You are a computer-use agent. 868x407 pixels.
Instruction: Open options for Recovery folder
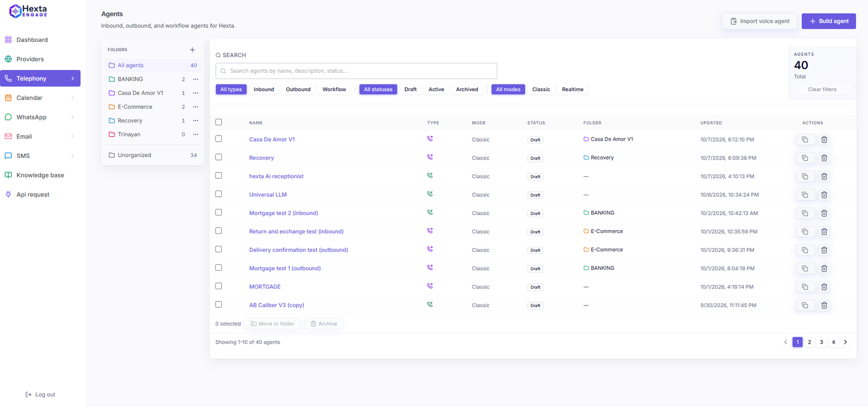pos(195,120)
